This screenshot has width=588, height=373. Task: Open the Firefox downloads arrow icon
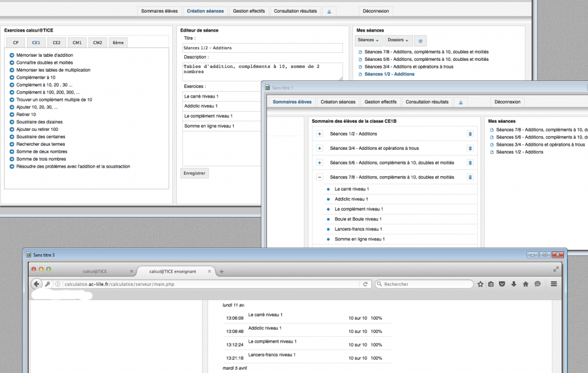tap(514, 284)
